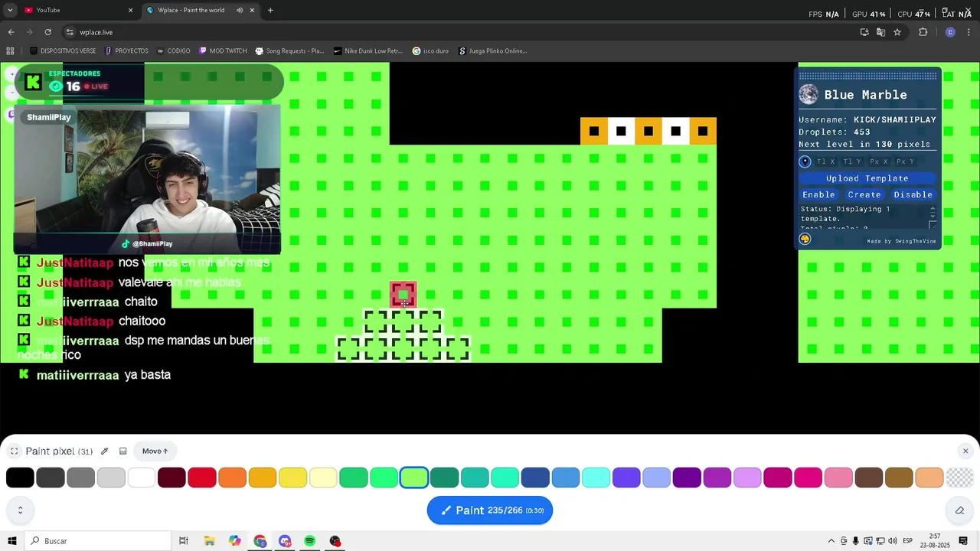980x551 pixels.
Task: Click the Tl X coordinate field
Action: pyautogui.click(x=826, y=161)
